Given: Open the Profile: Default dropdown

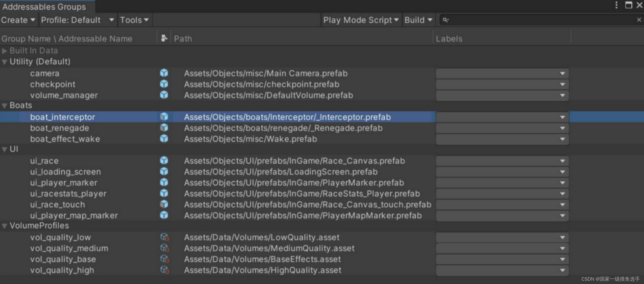Looking at the screenshot, I should click(77, 20).
